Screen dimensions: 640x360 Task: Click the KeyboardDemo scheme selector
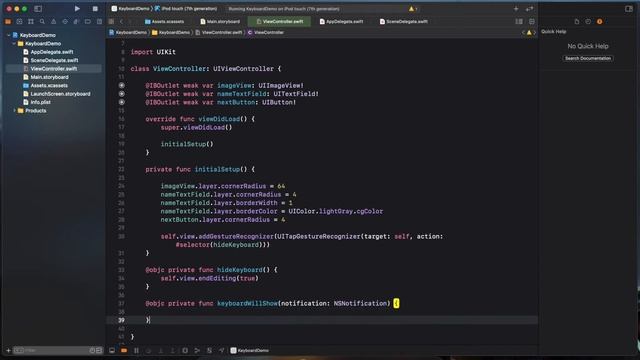click(131, 9)
